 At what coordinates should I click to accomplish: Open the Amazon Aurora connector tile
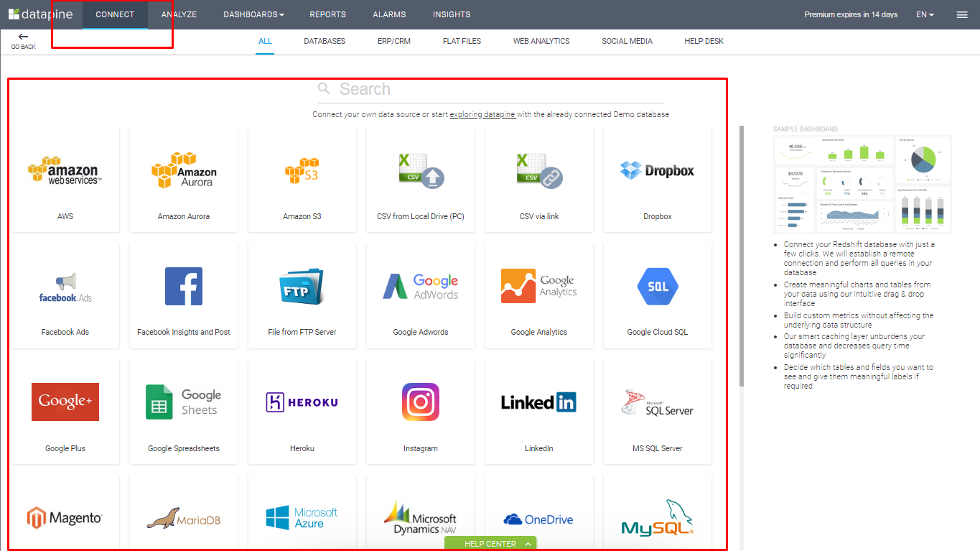click(184, 180)
